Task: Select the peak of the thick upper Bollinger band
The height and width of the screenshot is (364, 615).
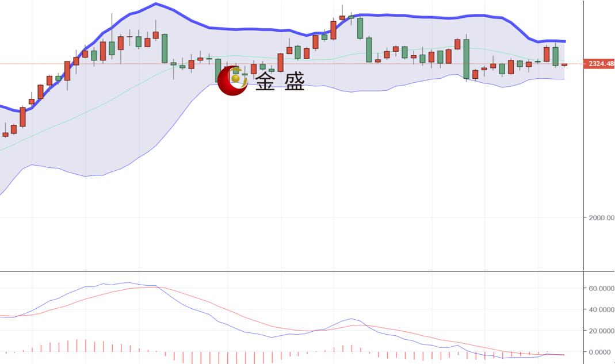Action: [156, 4]
